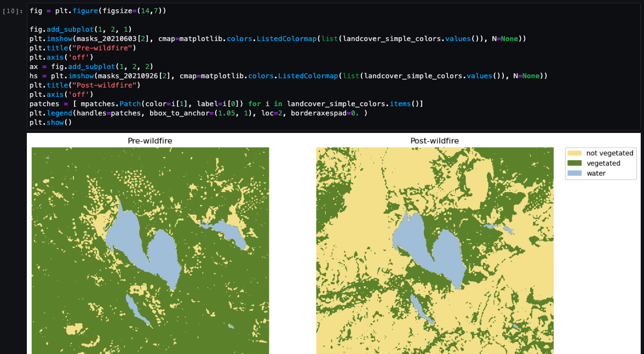This screenshot has width=644, height=354.
Task: Click the Post-wildfire plot title
Action: pos(435,141)
